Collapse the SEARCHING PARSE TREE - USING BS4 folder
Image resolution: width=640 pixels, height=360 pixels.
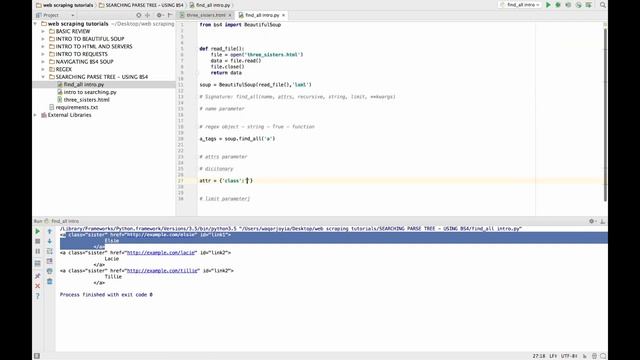(43, 77)
